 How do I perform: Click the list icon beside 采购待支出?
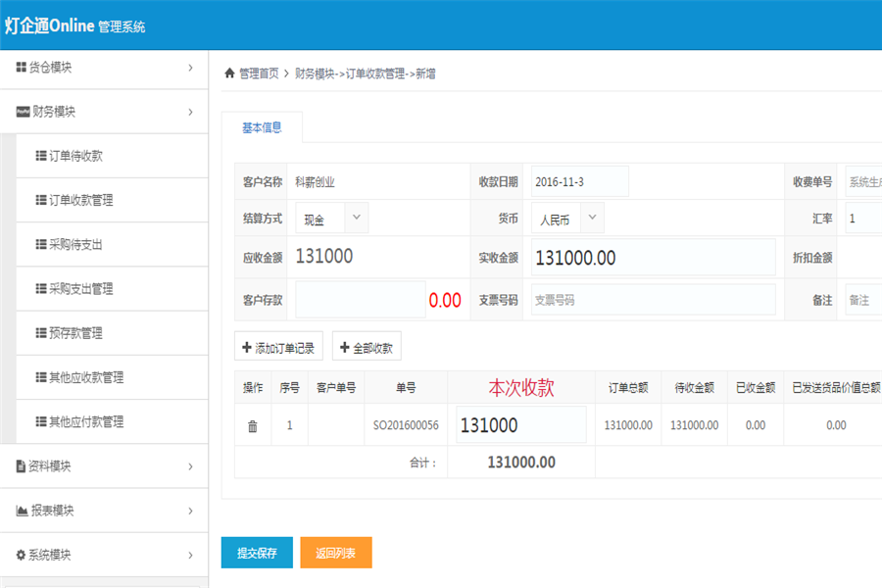tap(41, 244)
